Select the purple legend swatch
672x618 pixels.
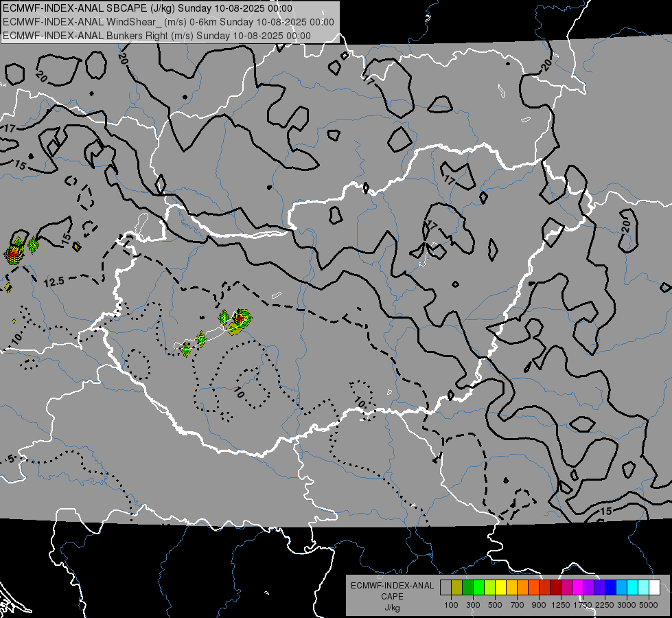[588, 587]
